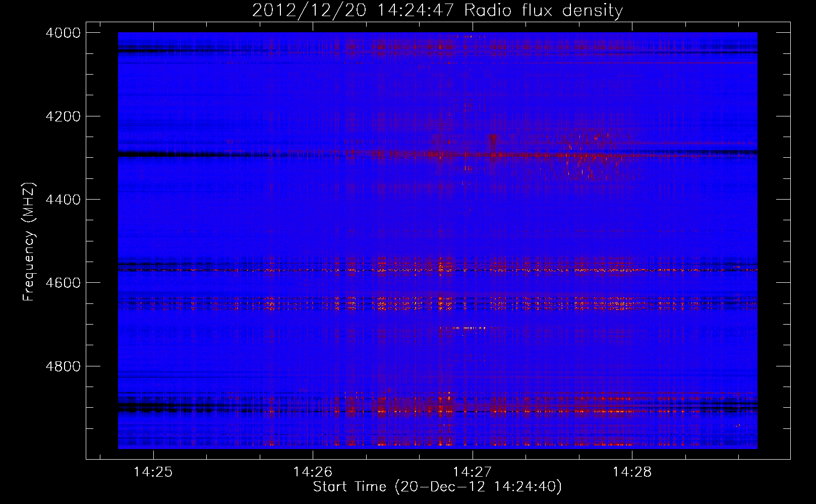
Task: Click the 14:27 time tick label
Action: (x=472, y=472)
